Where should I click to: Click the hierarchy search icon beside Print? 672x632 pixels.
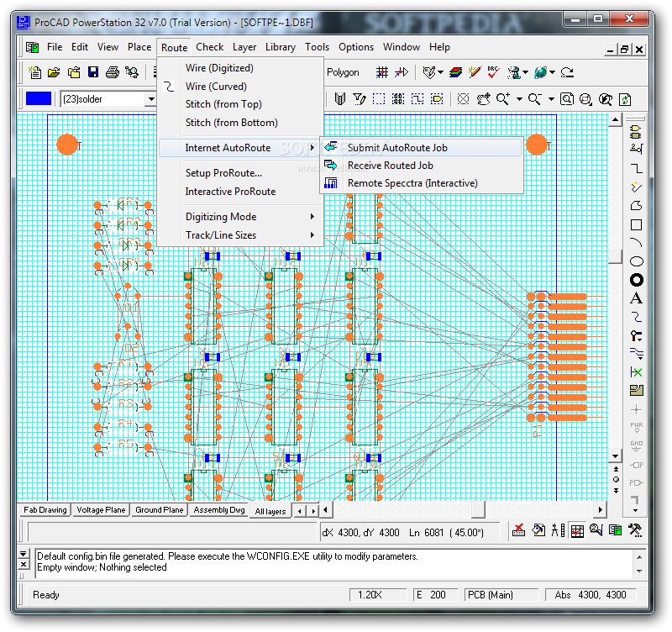pos(132,72)
